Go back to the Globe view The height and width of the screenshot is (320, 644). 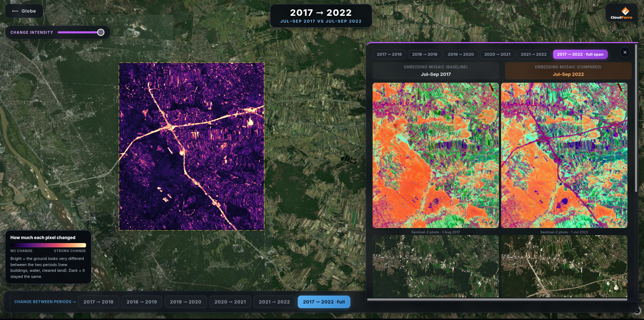[x=24, y=11]
